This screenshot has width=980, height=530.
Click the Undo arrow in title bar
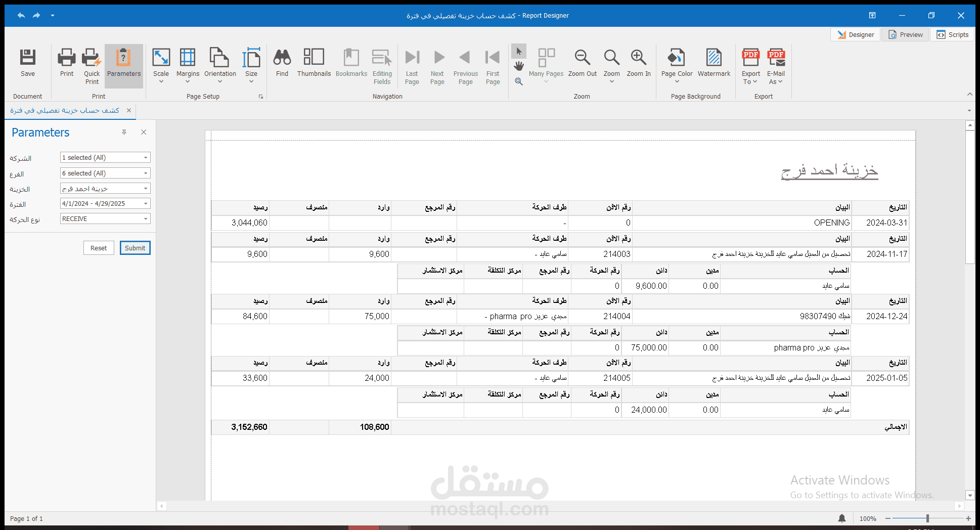pyautogui.click(x=21, y=15)
